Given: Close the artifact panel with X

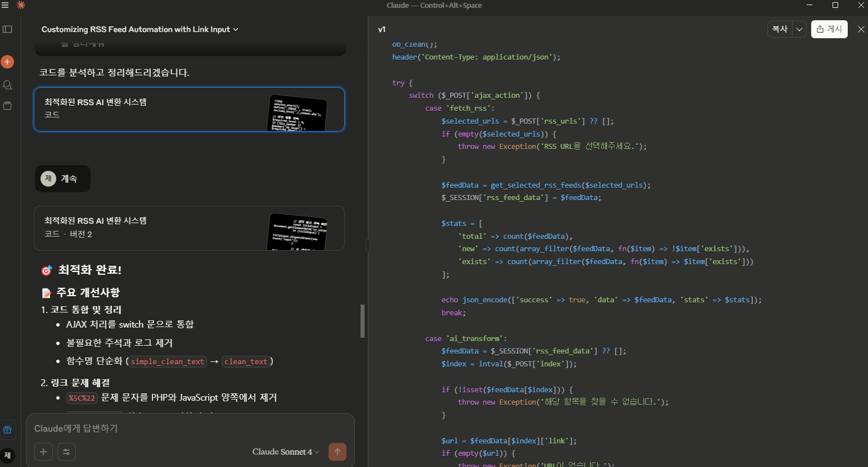Looking at the screenshot, I should [861, 29].
